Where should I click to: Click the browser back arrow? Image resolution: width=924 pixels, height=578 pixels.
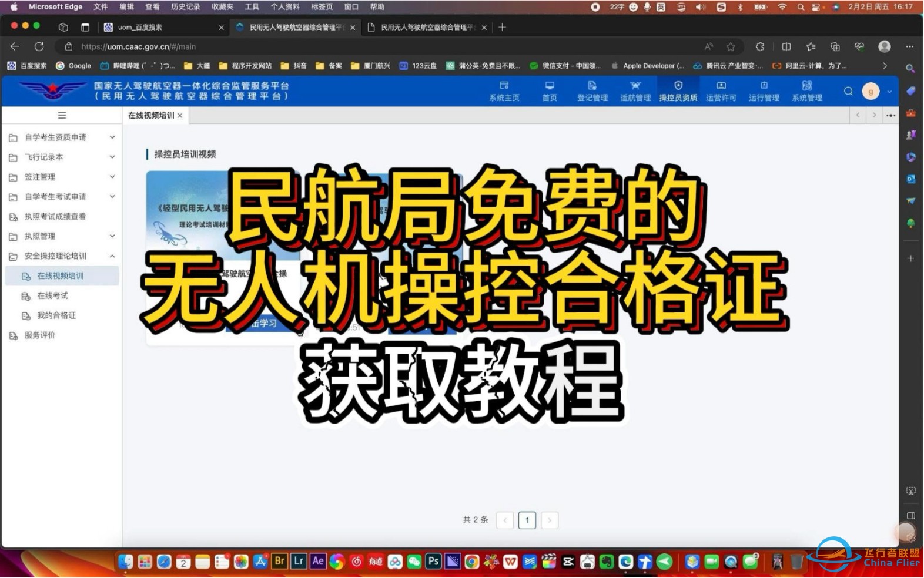15,46
